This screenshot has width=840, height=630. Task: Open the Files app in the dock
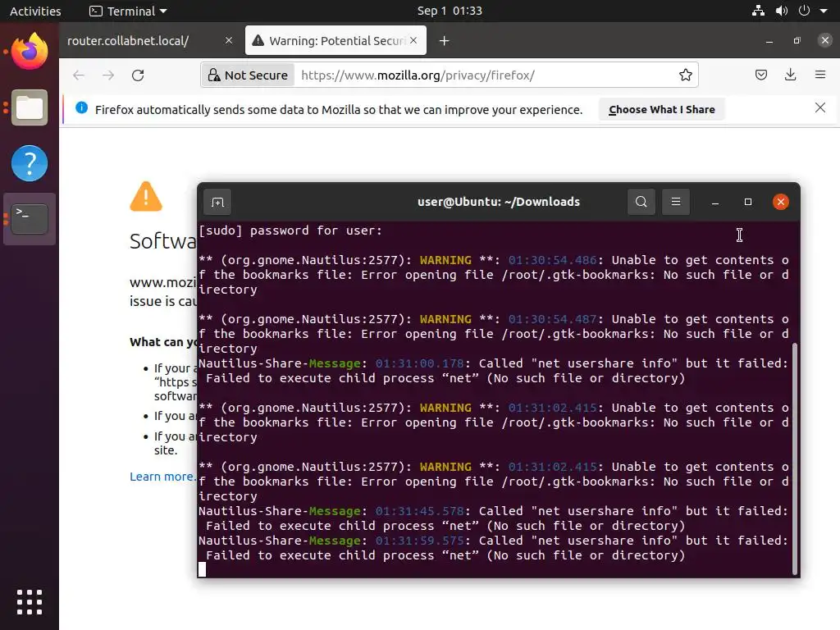click(30, 107)
